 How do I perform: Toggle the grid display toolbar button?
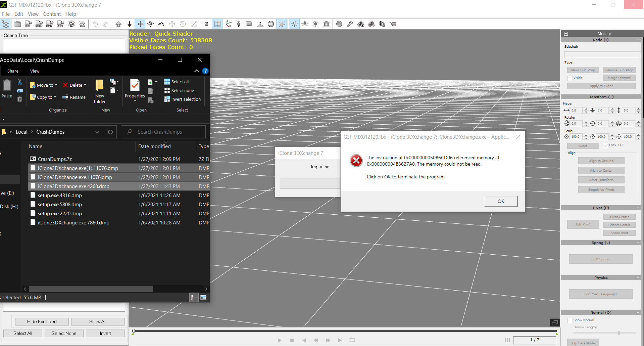(x=217, y=24)
